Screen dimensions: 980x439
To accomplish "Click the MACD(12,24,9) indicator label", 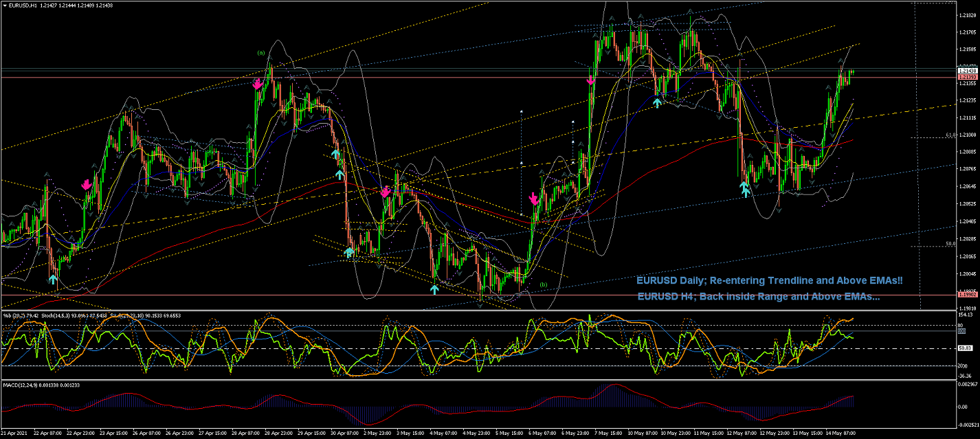I will [19, 386].
